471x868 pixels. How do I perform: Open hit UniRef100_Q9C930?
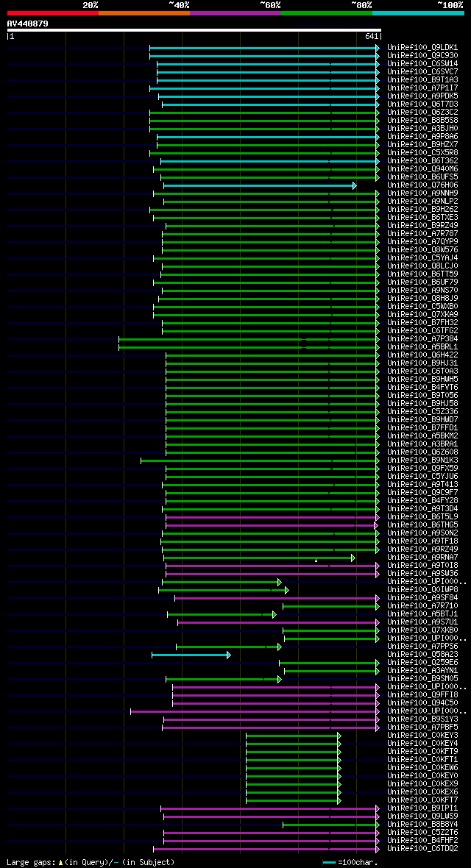pos(422,56)
